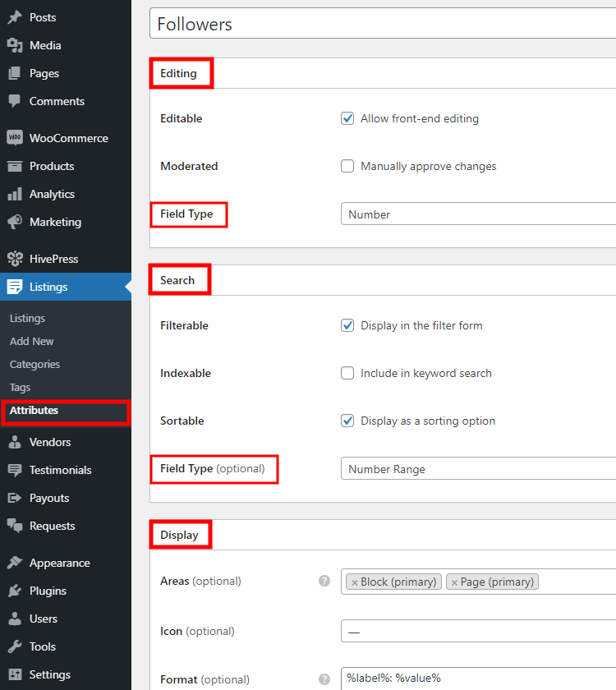Screen dimensions: 616x690
Task: Open the Icon selector dropdown
Action: point(476,631)
